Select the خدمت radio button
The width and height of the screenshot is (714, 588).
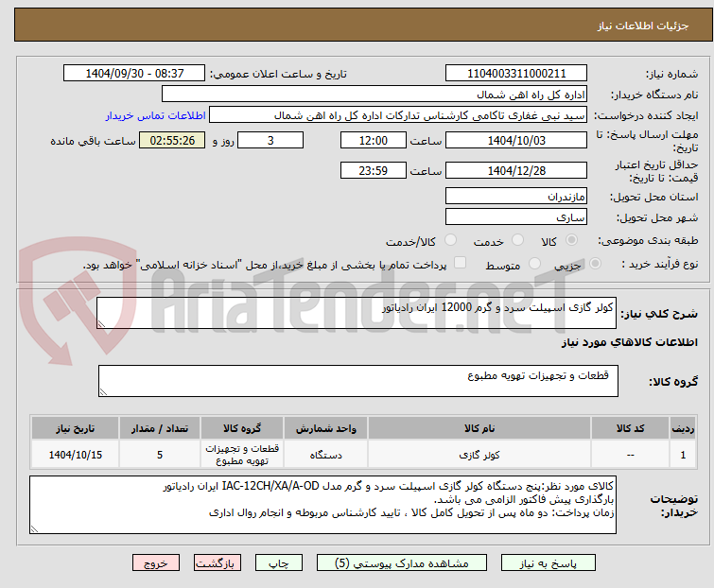[517, 240]
